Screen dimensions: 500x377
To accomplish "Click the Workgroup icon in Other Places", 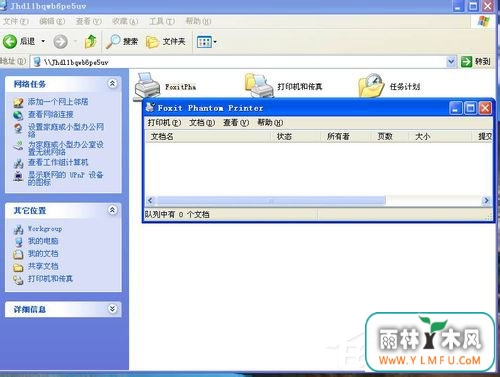I will (x=18, y=230).
